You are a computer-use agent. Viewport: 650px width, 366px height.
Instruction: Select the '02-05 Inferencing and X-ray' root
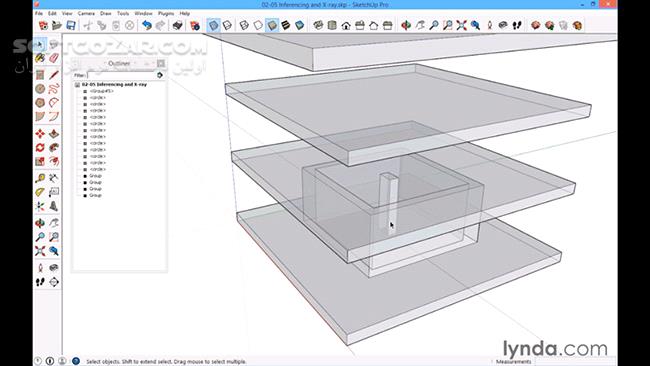[x=114, y=85]
